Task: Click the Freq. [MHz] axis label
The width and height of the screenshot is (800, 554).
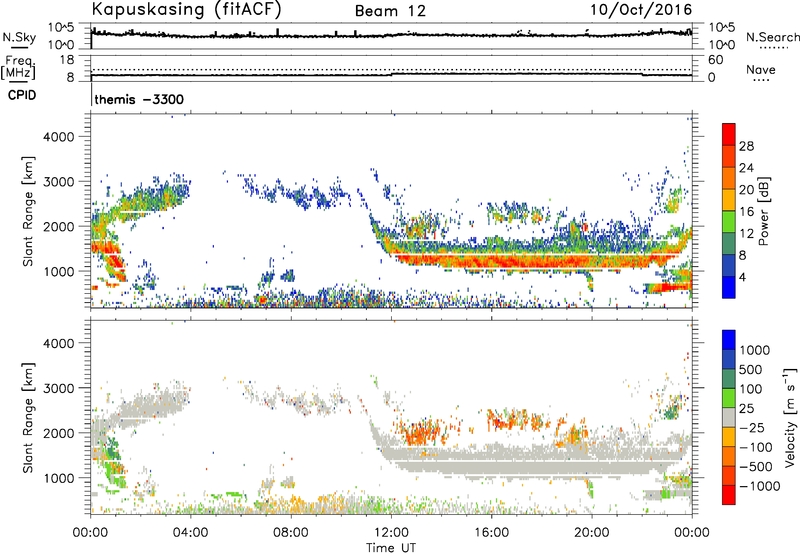Action: tap(18, 67)
